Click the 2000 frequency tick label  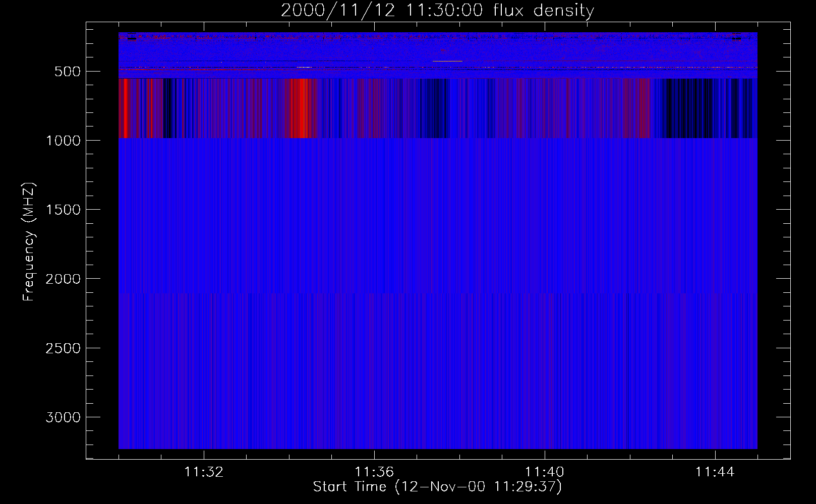[63, 279]
